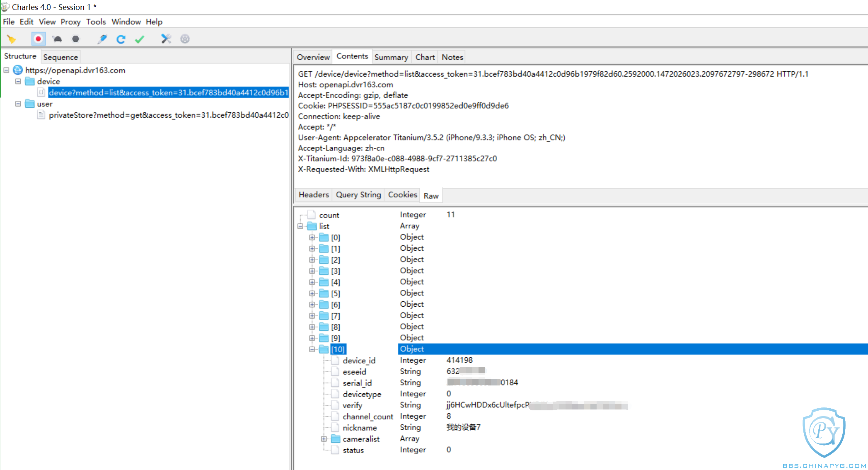The height and width of the screenshot is (470, 868).
Task: Select the Headers request tab
Action: (314, 195)
